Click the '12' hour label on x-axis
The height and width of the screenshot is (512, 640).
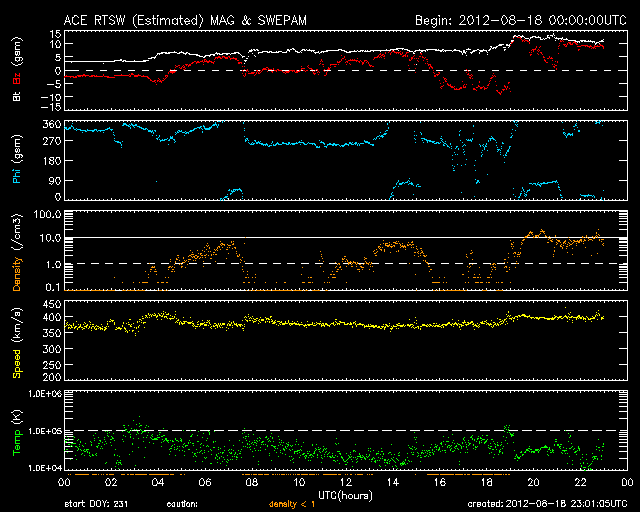346,482
